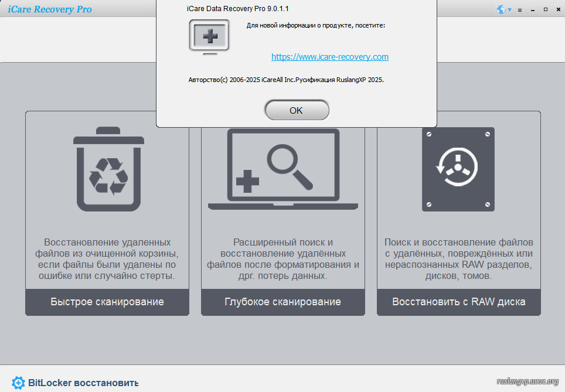Click the monitor plus icon in About dialog
565x392 pixels.
[209, 37]
